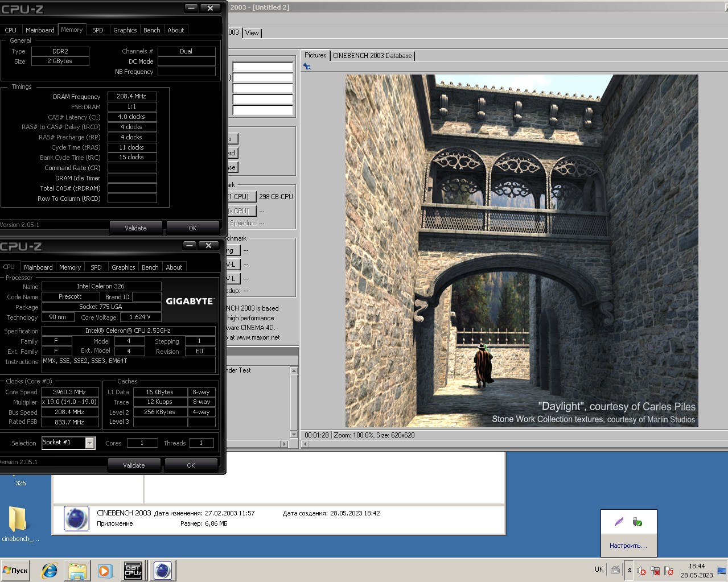Click the FSB:DRAM value 1:1
728x582 pixels.
(x=132, y=107)
